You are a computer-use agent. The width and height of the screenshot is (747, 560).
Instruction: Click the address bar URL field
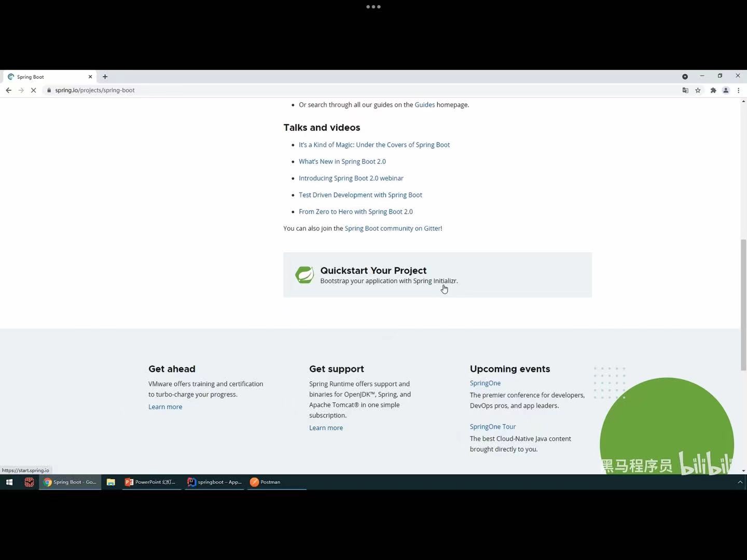point(363,90)
